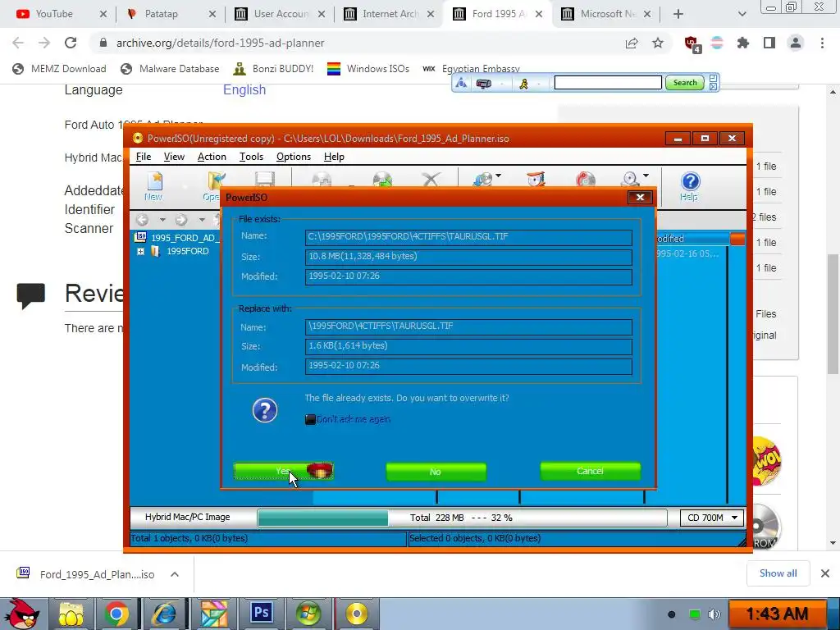Image resolution: width=840 pixels, height=630 pixels.
Task: Open the Action menu in PowerISO
Action: pyautogui.click(x=212, y=157)
